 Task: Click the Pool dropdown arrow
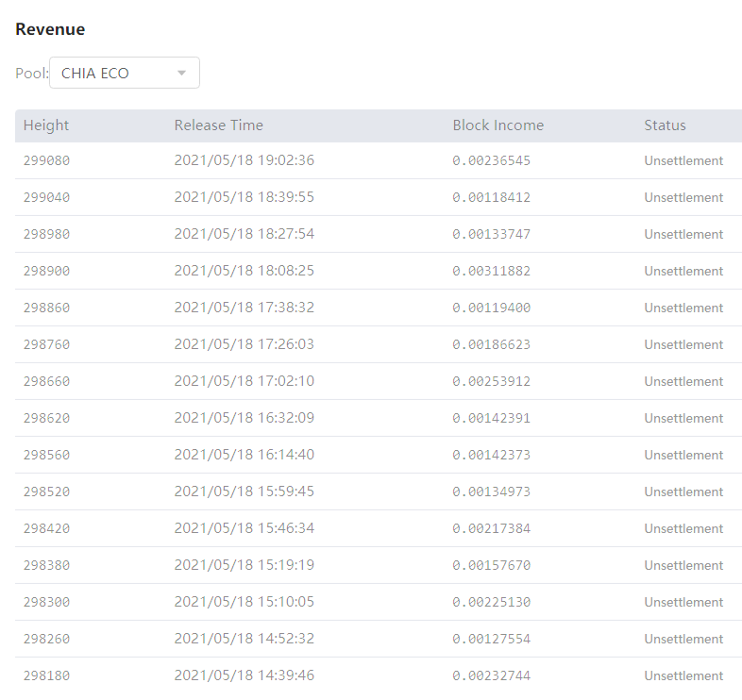click(181, 73)
